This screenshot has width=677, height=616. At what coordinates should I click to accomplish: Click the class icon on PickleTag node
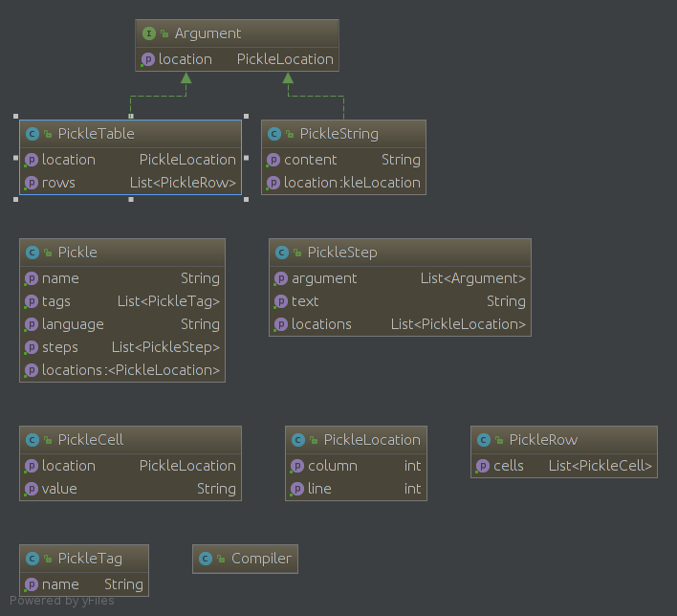click(x=33, y=559)
